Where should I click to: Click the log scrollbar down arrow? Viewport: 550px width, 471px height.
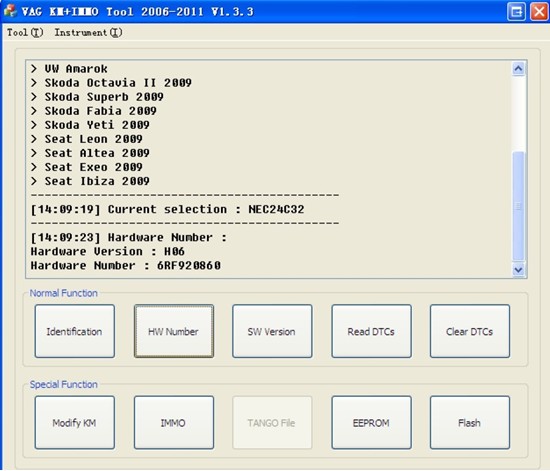(518, 270)
